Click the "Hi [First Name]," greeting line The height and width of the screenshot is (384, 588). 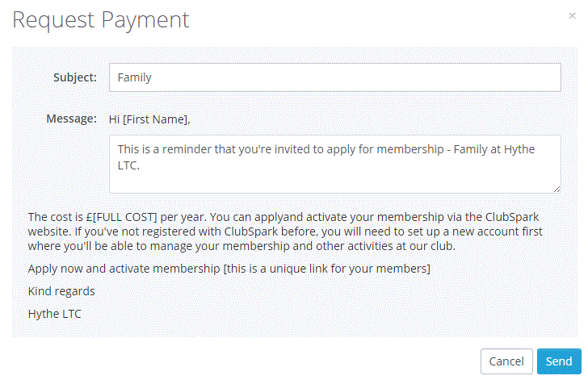pos(149,119)
